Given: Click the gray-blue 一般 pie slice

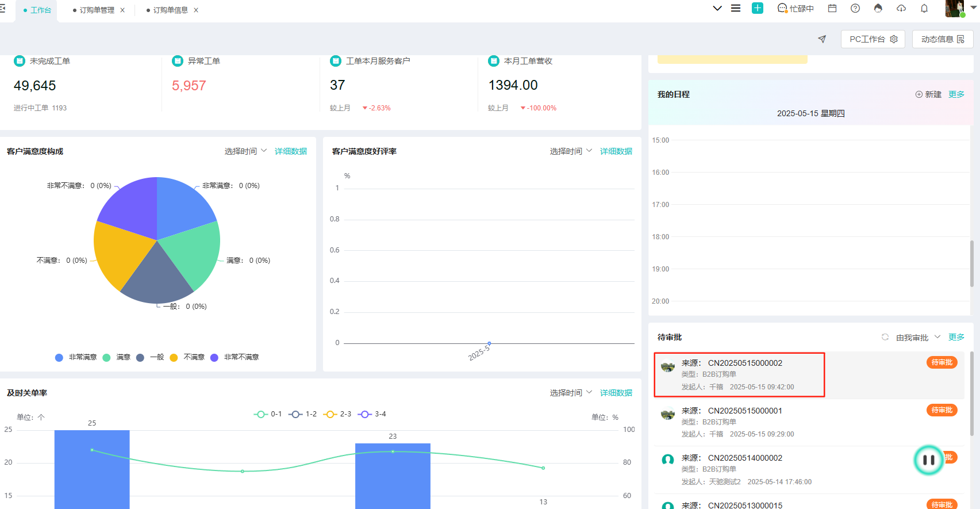Looking at the screenshot, I should coord(156,278).
